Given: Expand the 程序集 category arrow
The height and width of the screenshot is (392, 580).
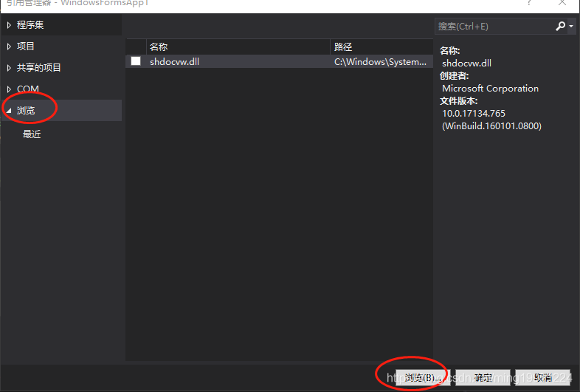Looking at the screenshot, I should (x=9, y=25).
